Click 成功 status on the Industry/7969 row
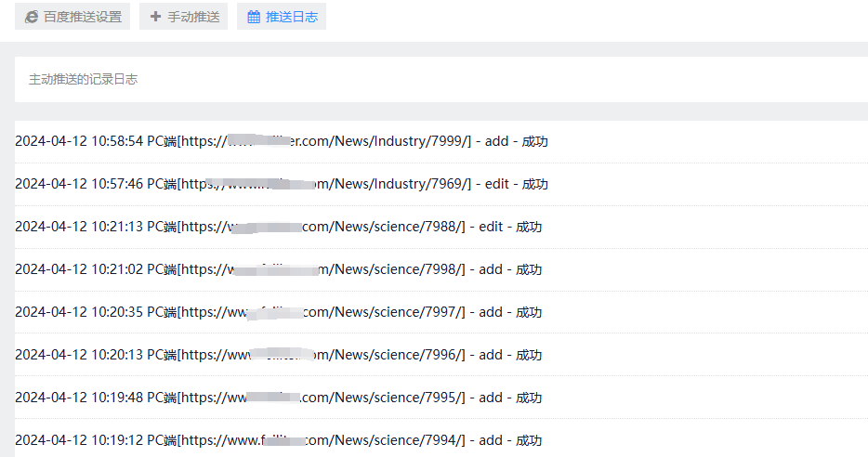This screenshot has width=868, height=457. point(534,184)
